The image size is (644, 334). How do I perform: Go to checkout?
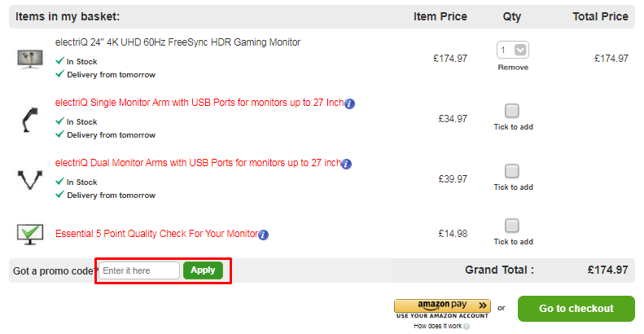[576, 309]
